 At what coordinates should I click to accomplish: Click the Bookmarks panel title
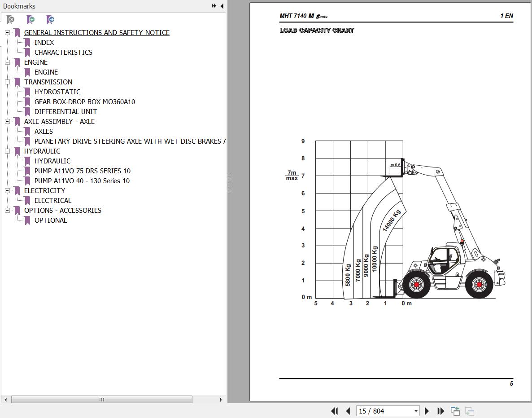click(19, 6)
